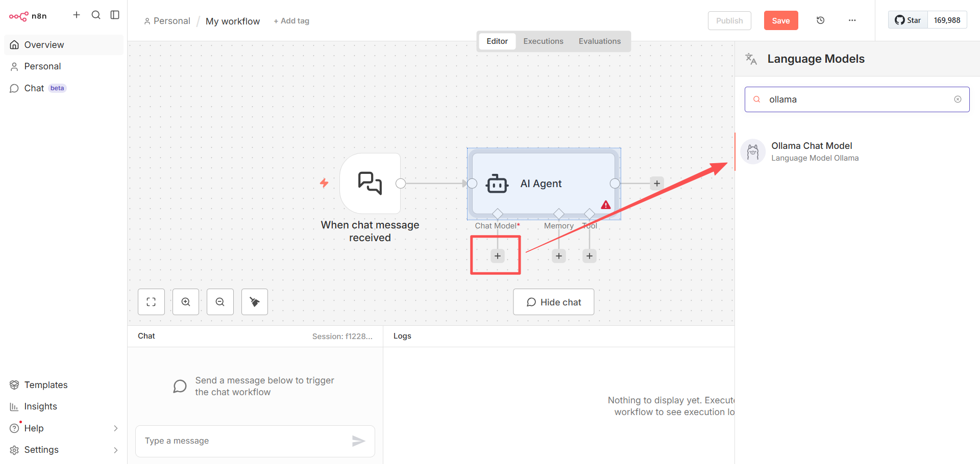Expand the Help submenu

pyautogui.click(x=115, y=428)
